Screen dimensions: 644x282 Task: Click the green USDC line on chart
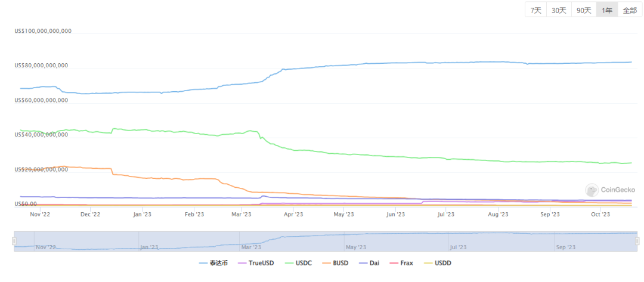(x=358, y=154)
